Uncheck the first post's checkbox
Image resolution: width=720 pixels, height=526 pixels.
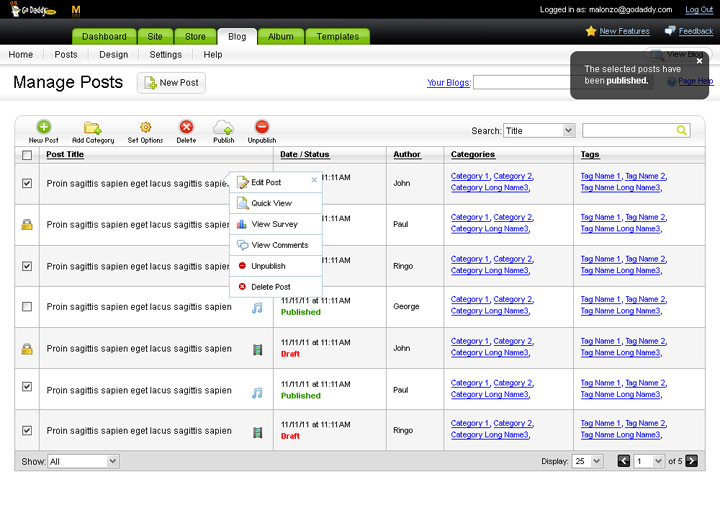[27, 183]
